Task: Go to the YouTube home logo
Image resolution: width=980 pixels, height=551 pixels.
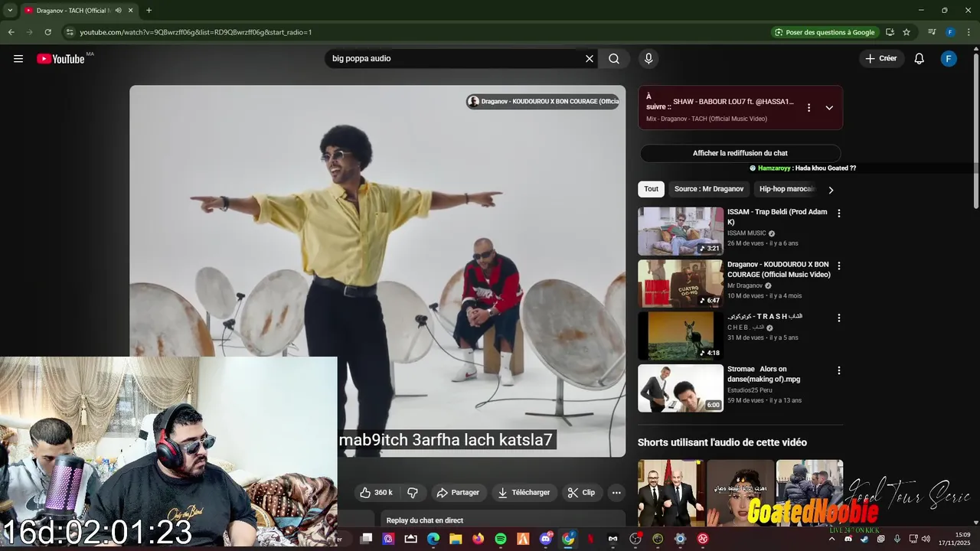Action: coord(60,59)
